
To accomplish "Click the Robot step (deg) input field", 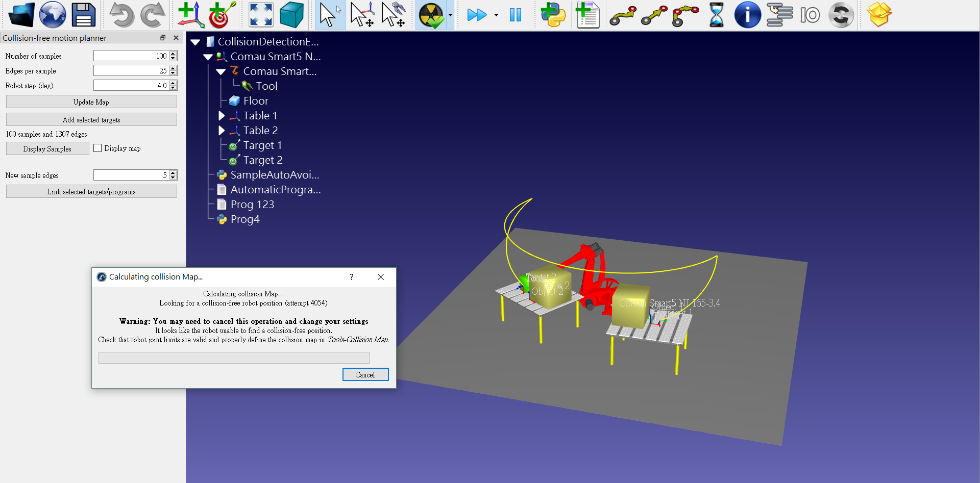I will [131, 85].
